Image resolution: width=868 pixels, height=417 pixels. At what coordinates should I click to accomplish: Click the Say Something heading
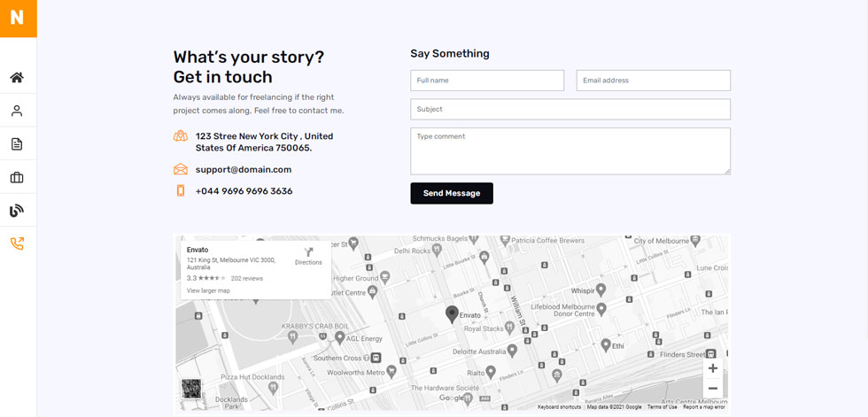(450, 54)
